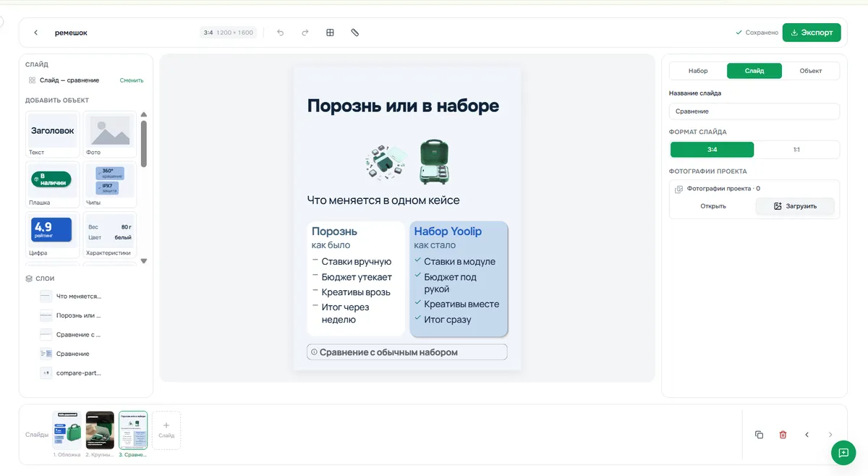Screen dimensions: 868x476
Task: Add a Характеристики object
Action: [110, 235]
